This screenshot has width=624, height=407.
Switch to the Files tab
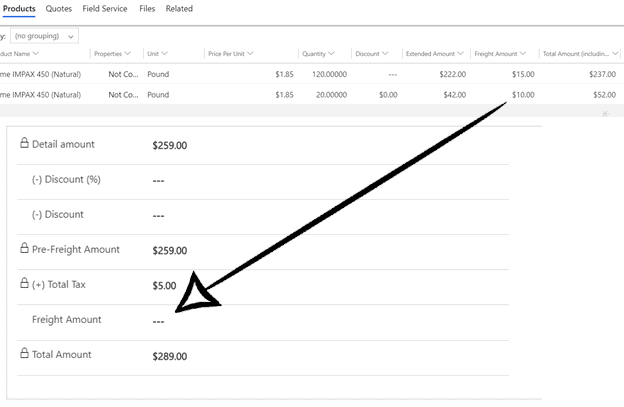[147, 9]
